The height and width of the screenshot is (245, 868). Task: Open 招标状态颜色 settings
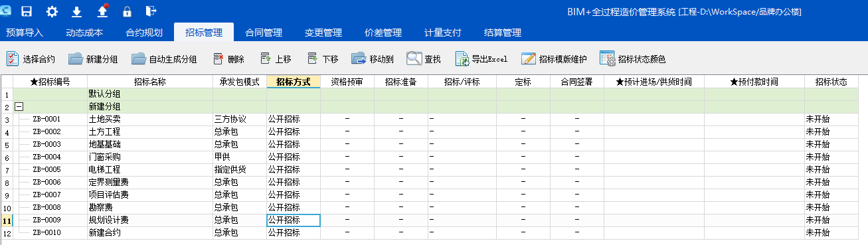[x=633, y=59]
